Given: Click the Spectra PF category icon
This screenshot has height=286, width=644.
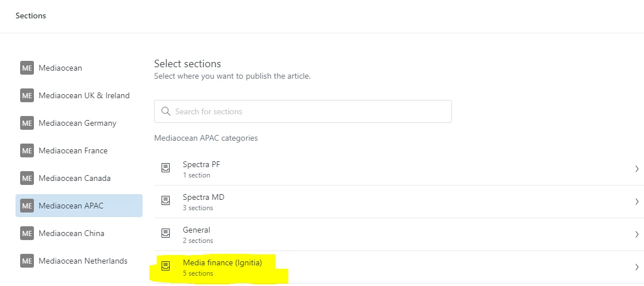Looking at the screenshot, I should click(x=166, y=168).
